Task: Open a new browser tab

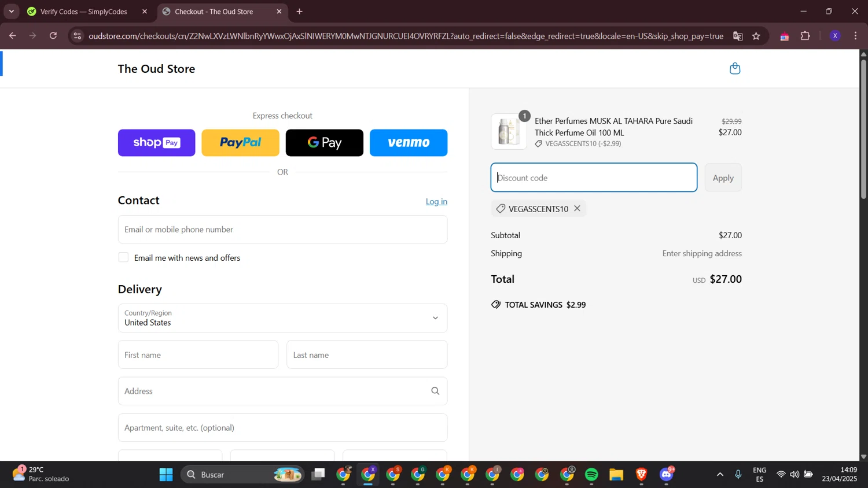Action: click(x=299, y=12)
